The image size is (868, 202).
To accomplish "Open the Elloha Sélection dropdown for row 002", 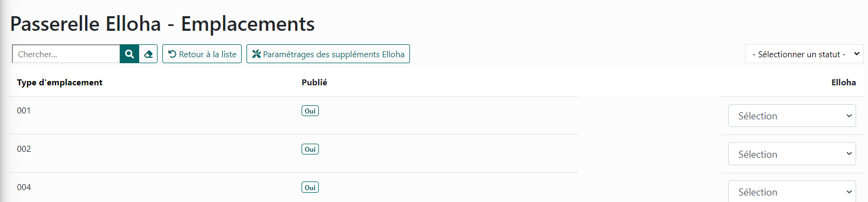I will click(x=792, y=154).
